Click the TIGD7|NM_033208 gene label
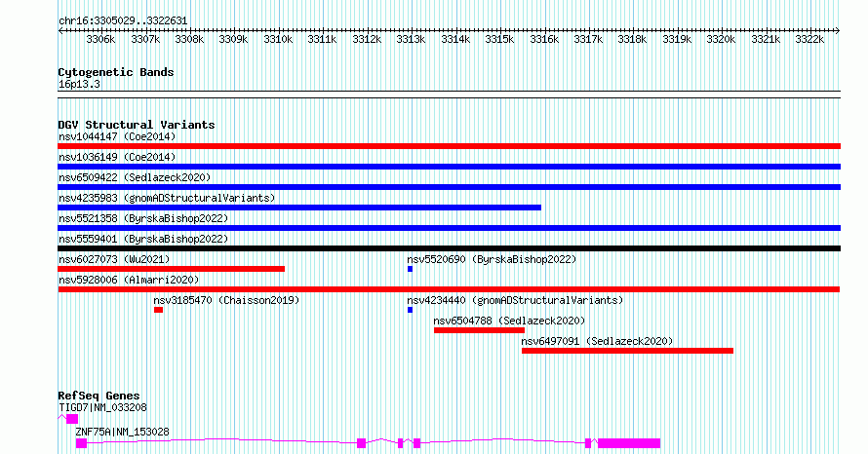The width and height of the screenshot is (868, 454). click(103, 407)
